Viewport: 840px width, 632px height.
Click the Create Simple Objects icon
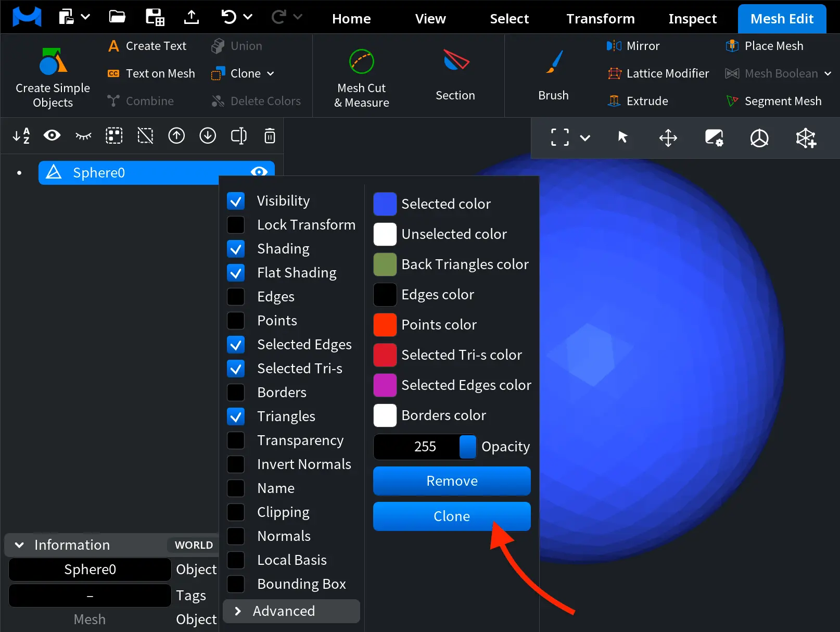(x=53, y=62)
